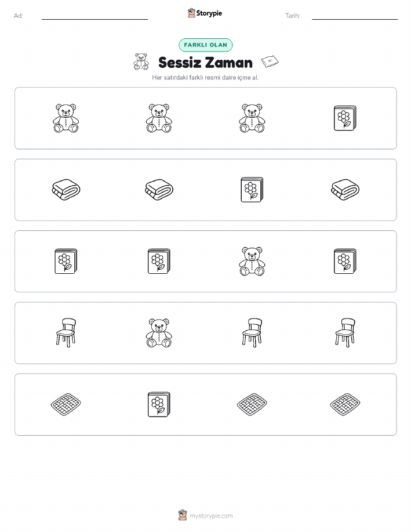Image resolution: width=411 pixels, height=532 pixels.
Task: Pick the teddy bear in the third row
Action: pos(252,261)
